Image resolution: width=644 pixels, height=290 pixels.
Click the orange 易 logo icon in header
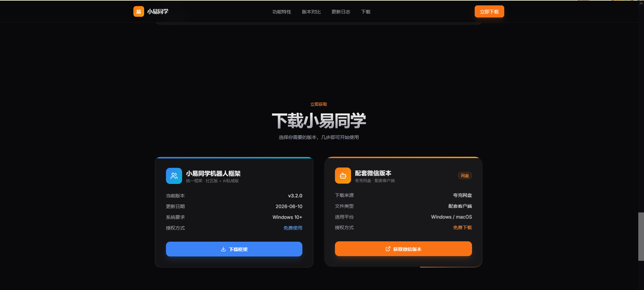138,11
